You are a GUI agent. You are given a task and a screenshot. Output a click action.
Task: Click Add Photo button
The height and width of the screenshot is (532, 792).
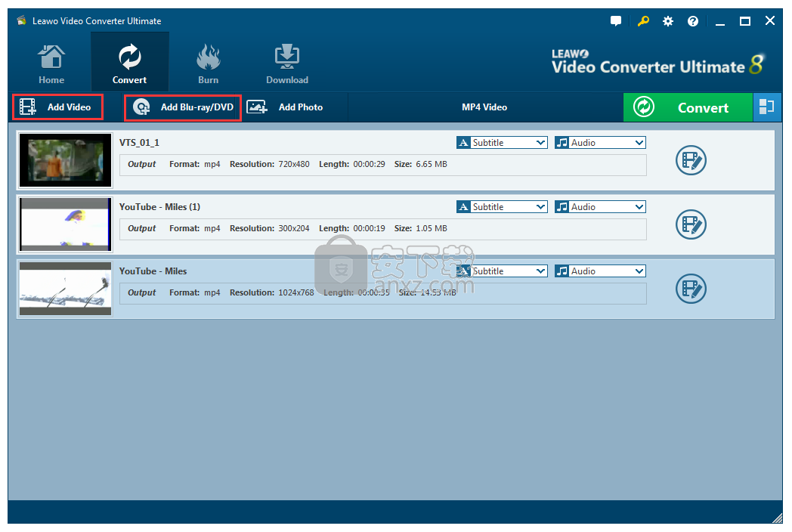point(285,107)
